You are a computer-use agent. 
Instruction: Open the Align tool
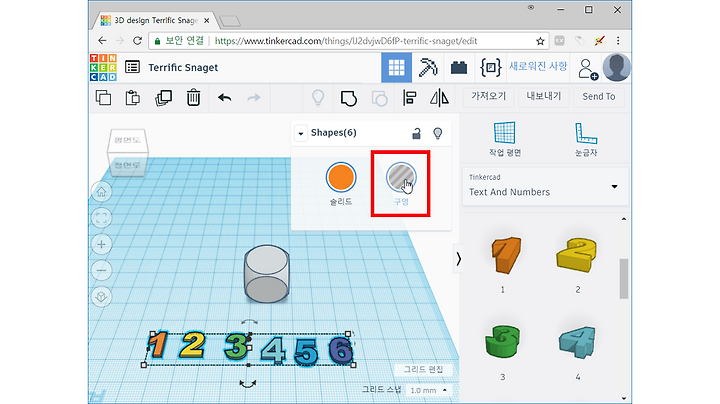click(x=409, y=98)
